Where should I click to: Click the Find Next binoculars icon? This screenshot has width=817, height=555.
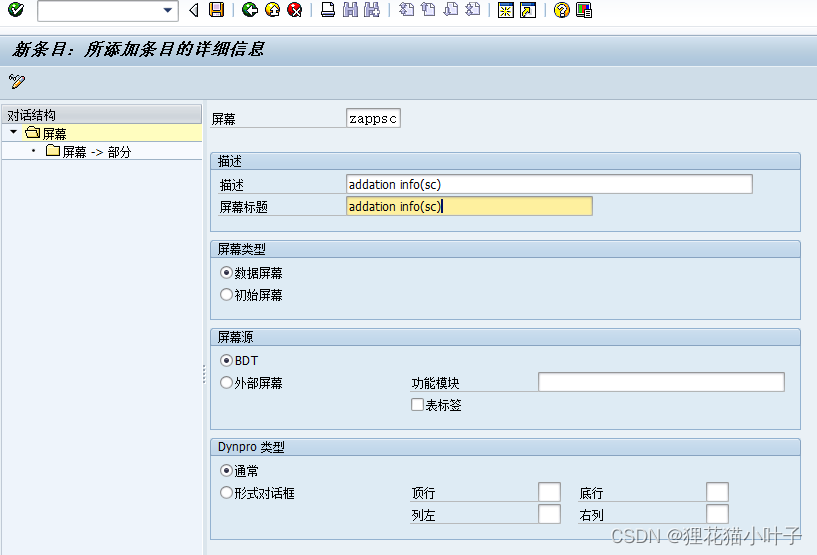pos(372,9)
